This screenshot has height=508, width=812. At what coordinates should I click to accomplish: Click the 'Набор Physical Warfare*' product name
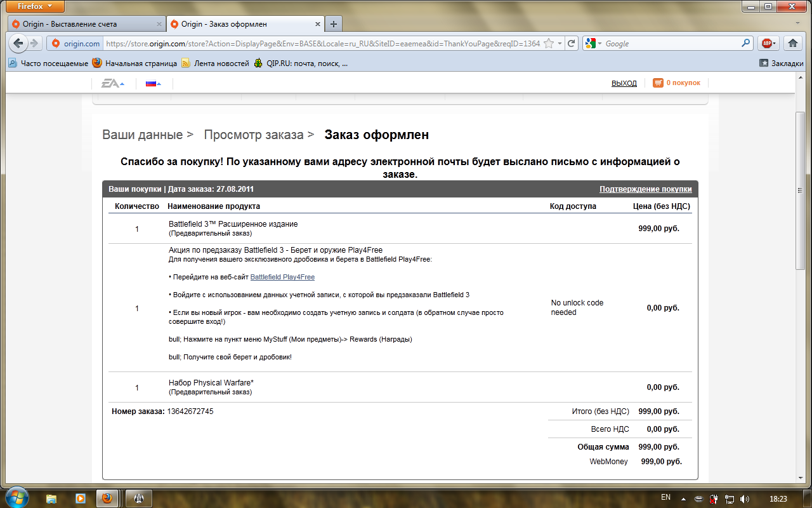[211, 383]
